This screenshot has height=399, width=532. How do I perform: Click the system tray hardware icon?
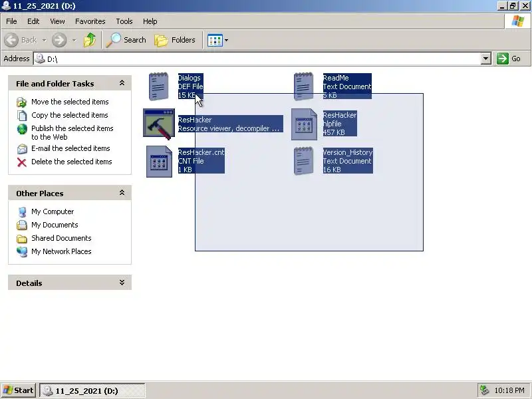484,390
